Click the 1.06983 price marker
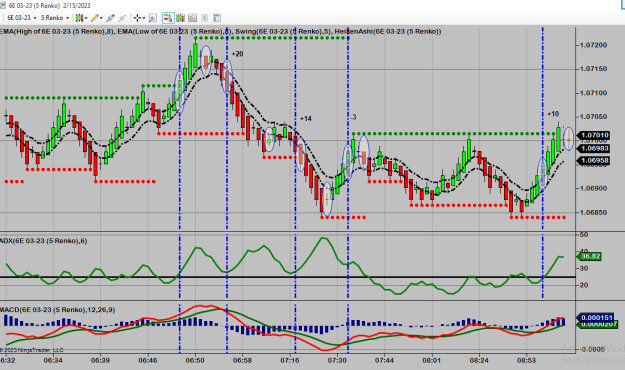The image size is (625, 370). [x=594, y=148]
